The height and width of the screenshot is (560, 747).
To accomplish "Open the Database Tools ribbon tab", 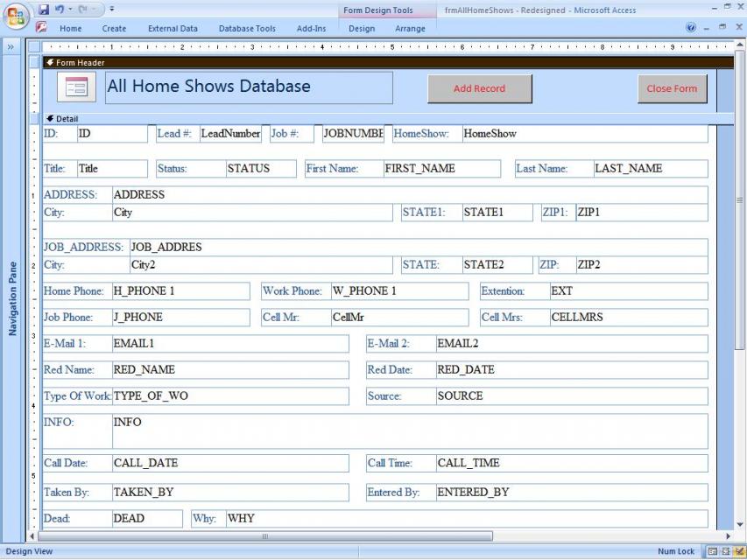I will 247,28.
